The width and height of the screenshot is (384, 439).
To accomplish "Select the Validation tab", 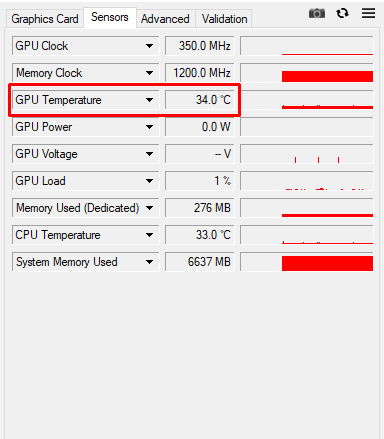I will point(224,19).
